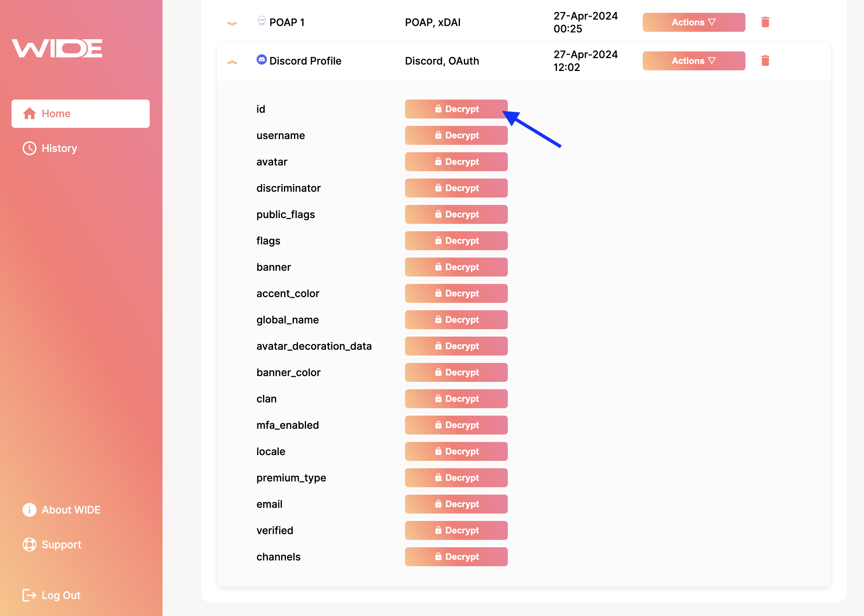Select the Discord Profile name text
The height and width of the screenshot is (616, 864).
pos(305,61)
